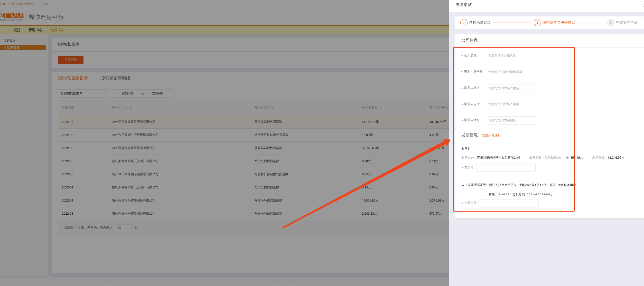
Task: Click the 44,155.19元 cell in the table
Action: point(370,122)
